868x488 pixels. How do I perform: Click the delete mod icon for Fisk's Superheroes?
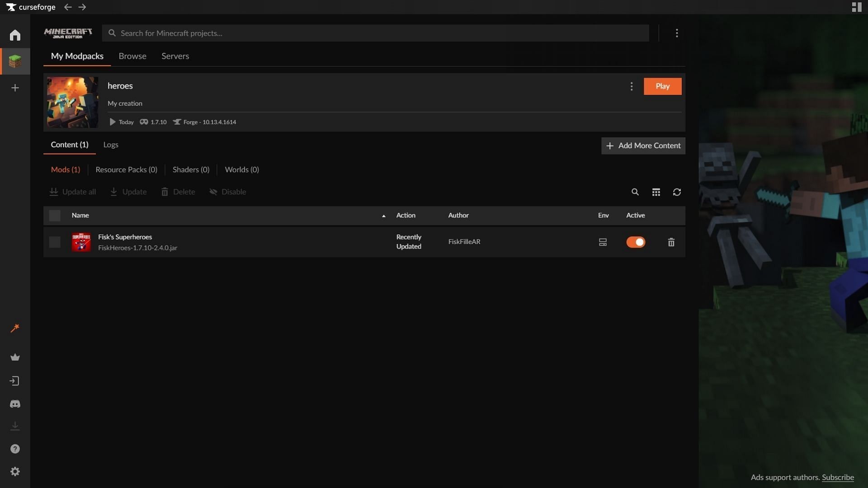671,242
